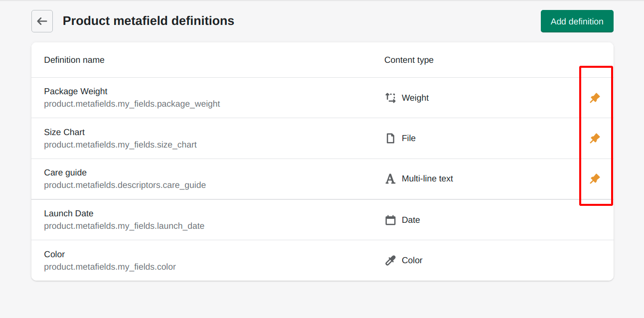Viewport: 644px width, 318px height.
Task: Unpin the Care guide definition
Action: click(x=595, y=178)
